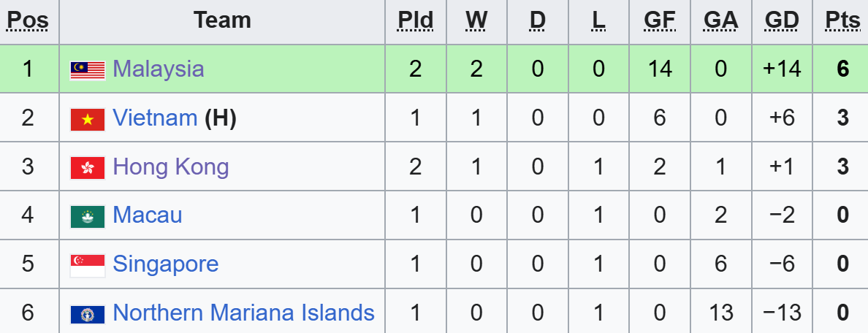The height and width of the screenshot is (333, 868).
Task: Click the Malaysia flag icon
Action: (88, 69)
